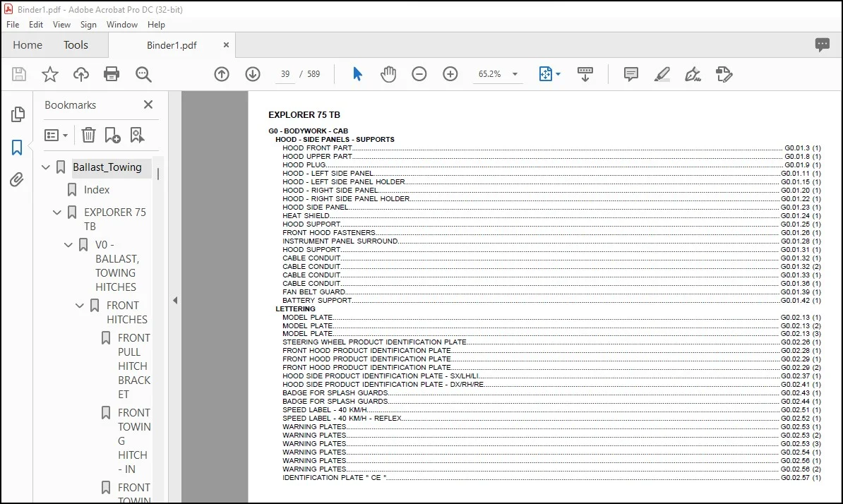This screenshot has width=843, height=504.
Task: Collapse V0 - BALLAST, TOWING HITCHES bookmark
Action: tap(68, 245)
